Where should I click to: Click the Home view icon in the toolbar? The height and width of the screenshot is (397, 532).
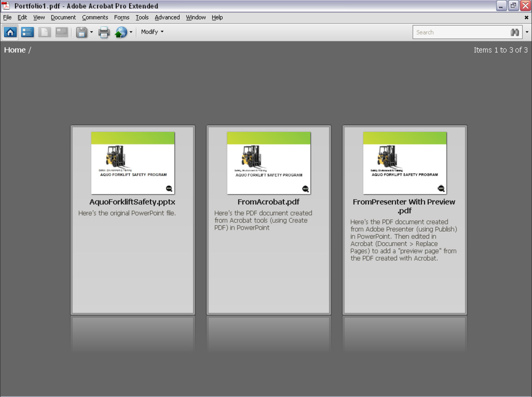coord(10,32)
